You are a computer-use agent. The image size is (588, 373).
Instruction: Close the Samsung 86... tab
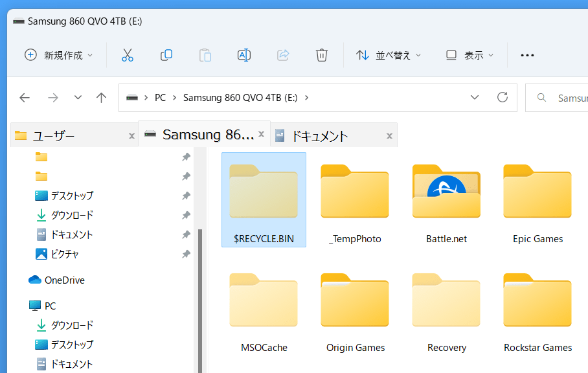262,134
